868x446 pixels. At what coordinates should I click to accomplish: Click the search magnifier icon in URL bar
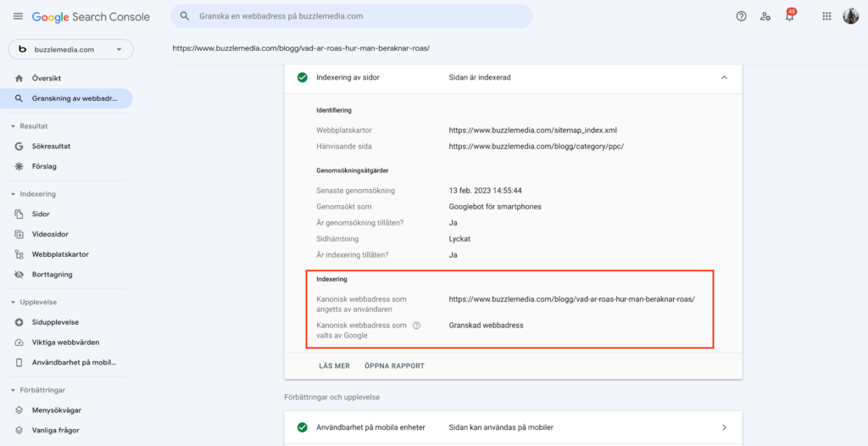click(x=185, y=16)
